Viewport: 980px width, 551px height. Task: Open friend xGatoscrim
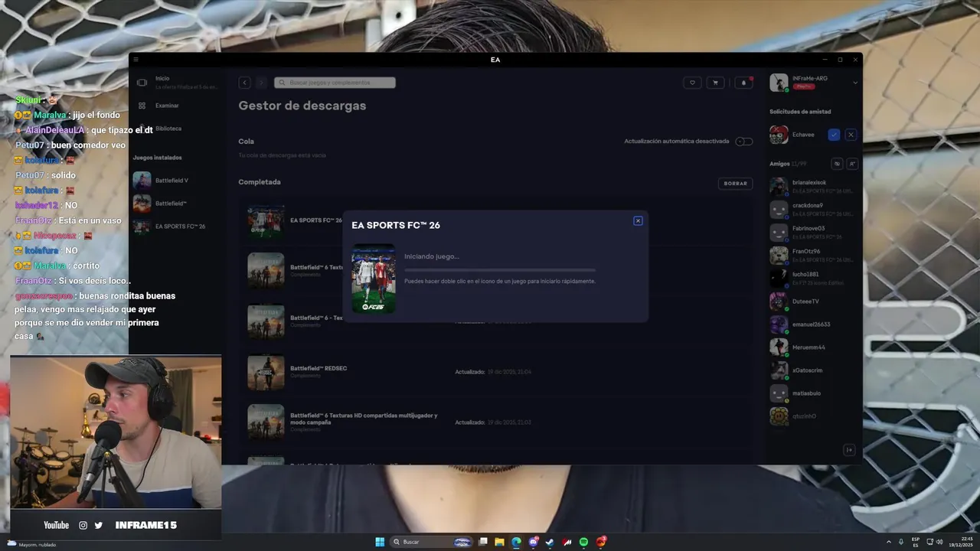(x=813, y=370)
